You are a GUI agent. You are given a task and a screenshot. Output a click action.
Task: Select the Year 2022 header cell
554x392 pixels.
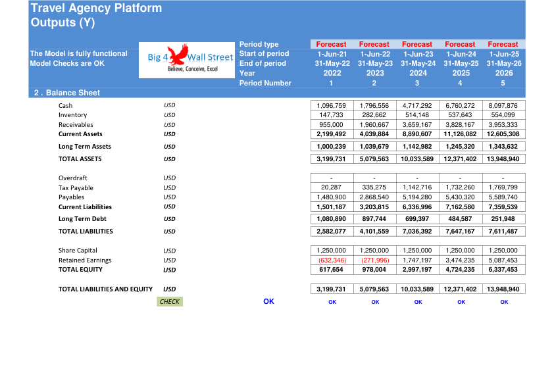coord(332,73)
